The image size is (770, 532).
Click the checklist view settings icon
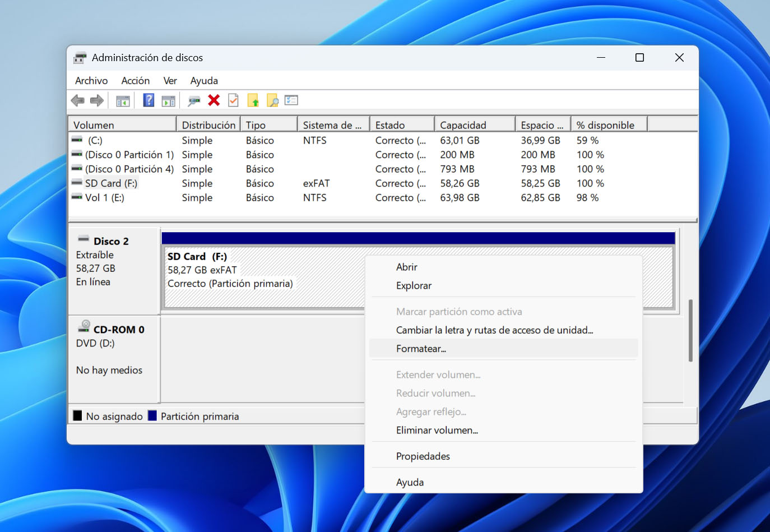pos(291,100)
